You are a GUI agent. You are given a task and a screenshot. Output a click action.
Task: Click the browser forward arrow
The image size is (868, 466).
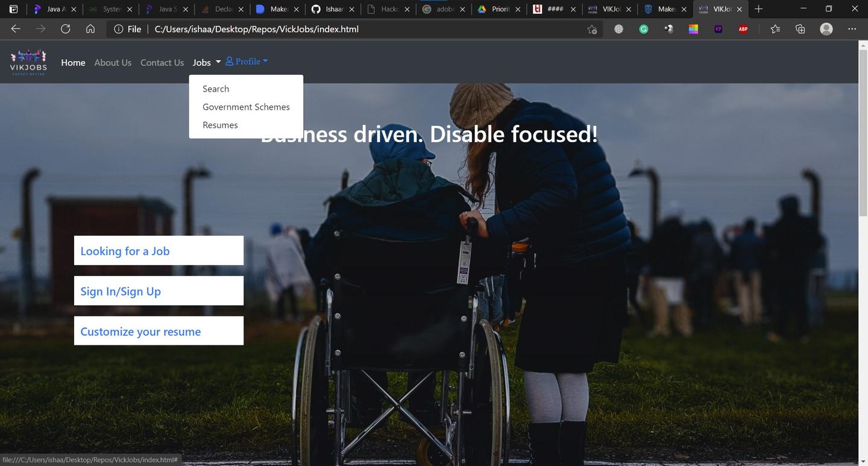pyautogui.click(x=40, y=29)
